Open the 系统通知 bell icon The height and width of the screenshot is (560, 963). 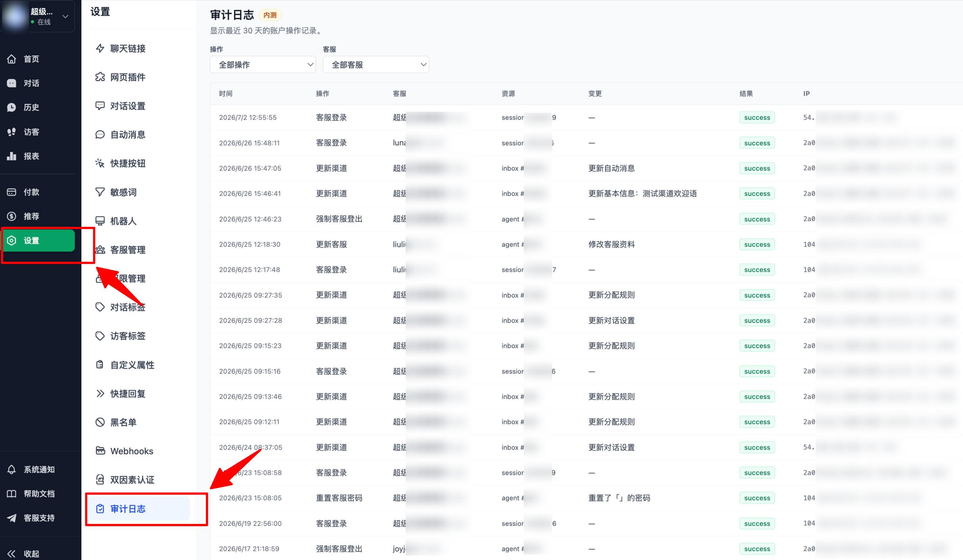click(11, 469)
